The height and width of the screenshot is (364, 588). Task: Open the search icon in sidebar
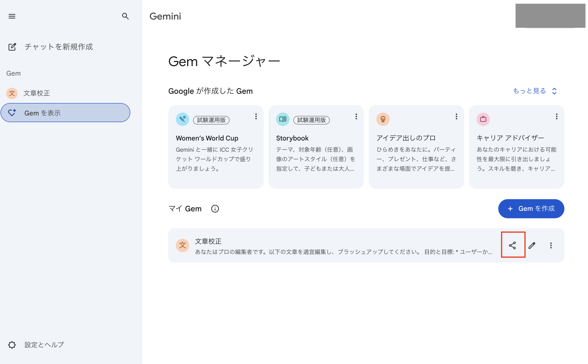click(125, 16)
